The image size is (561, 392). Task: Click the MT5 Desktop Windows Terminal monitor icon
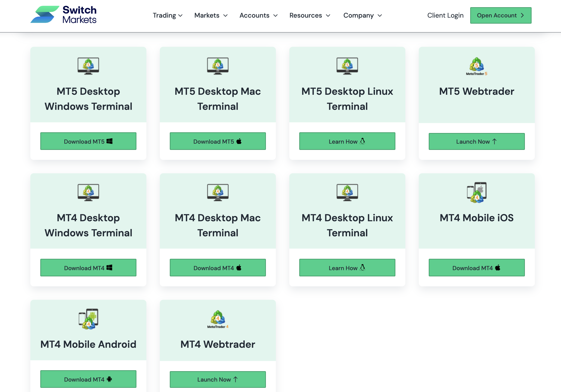tap(88, 66)
